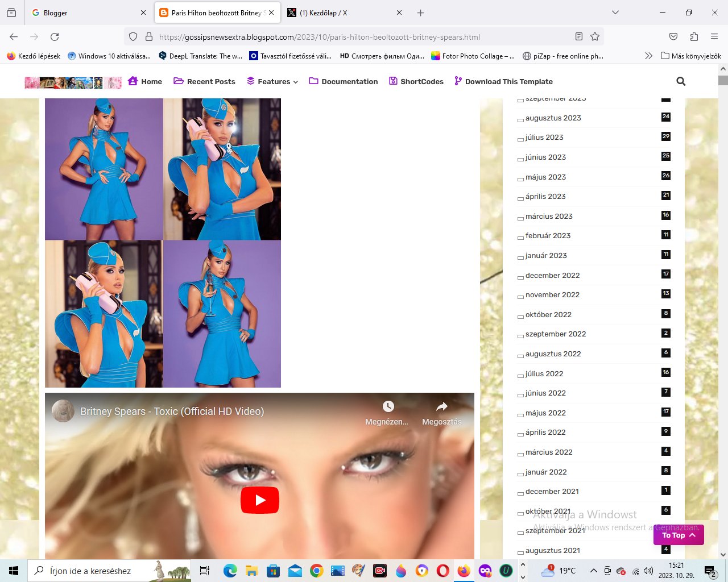Click the YouTube watch later clock icon

click(x=388, y=406)
